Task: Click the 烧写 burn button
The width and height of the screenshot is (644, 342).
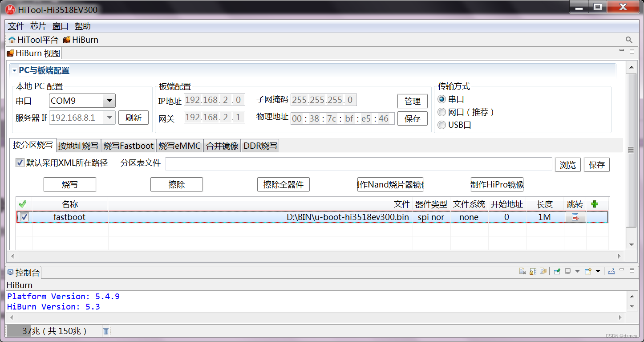Action: click(70, 184)
